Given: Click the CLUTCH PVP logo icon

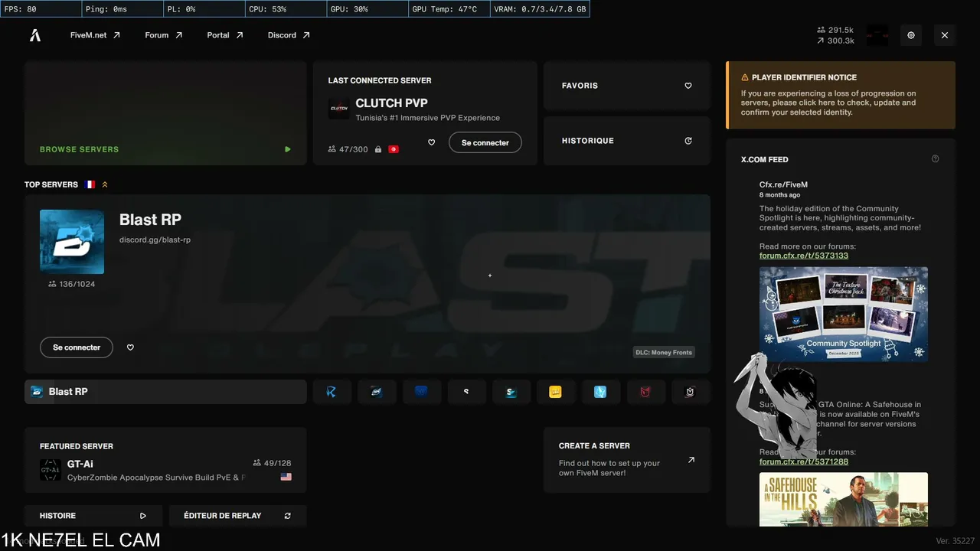Looking at the screenshot, I should tap(338, 109).
